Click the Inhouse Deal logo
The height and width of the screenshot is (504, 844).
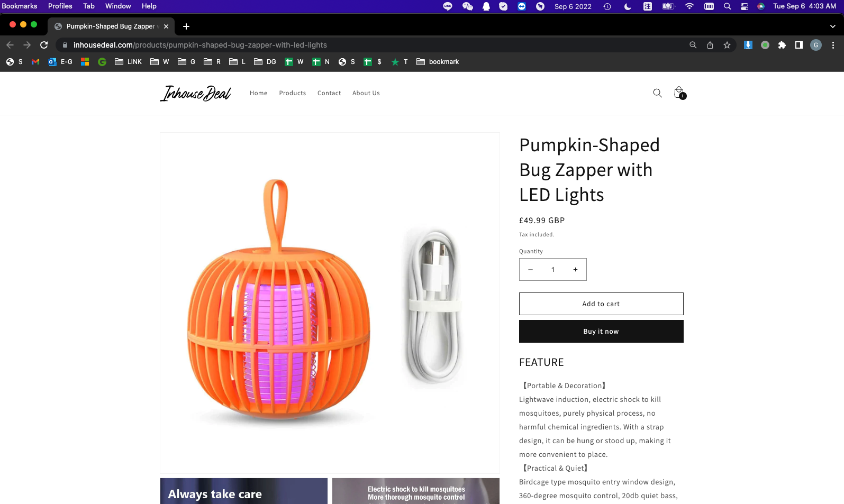tap(196, 93)
